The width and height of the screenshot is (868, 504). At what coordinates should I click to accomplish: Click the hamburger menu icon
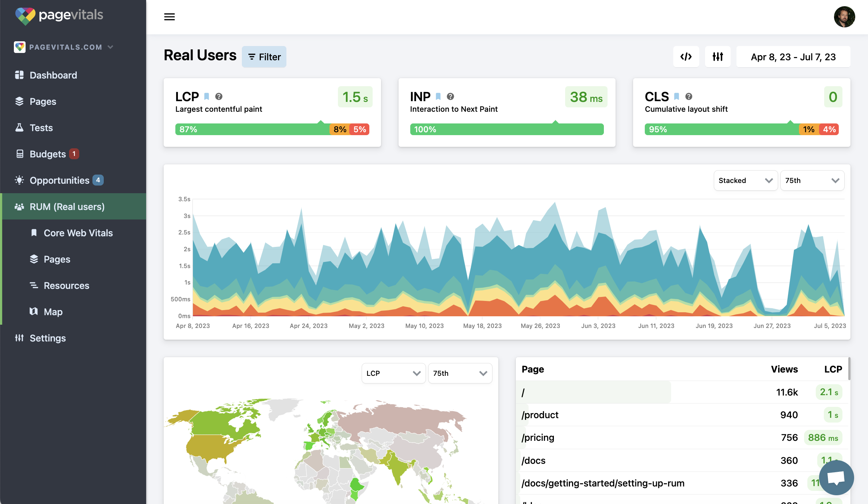[x=169, y=17]
